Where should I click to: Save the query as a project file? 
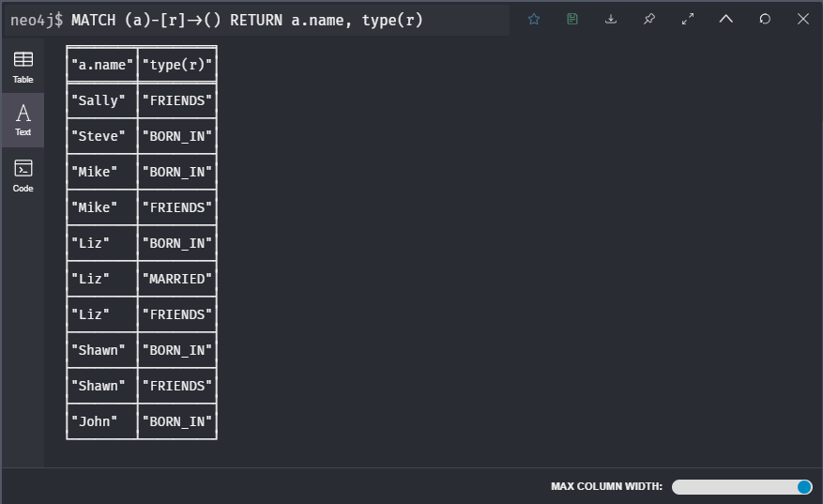(x=572, y=19)
